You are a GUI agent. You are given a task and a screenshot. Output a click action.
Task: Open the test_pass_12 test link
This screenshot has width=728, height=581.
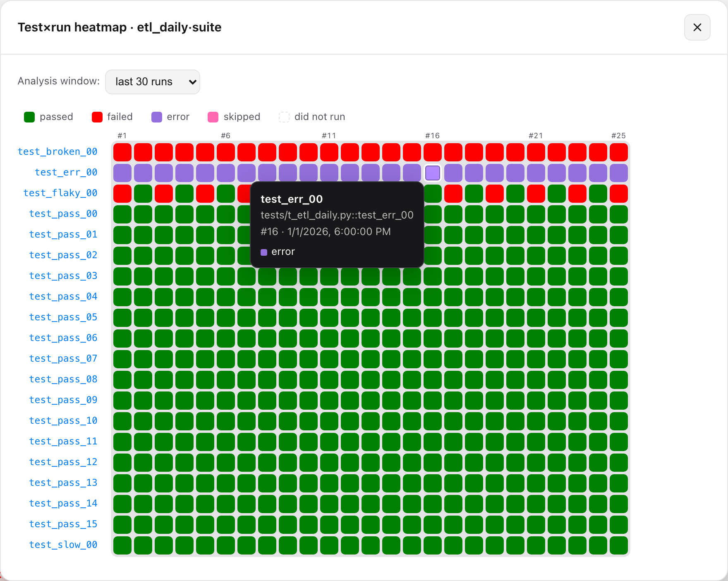(x=63, y=462)
